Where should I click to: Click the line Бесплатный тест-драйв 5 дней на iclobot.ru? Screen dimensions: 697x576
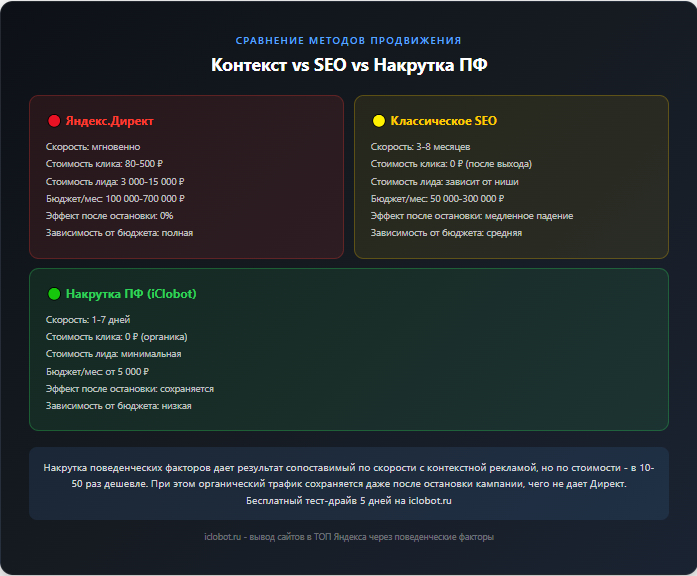point(349,501)
